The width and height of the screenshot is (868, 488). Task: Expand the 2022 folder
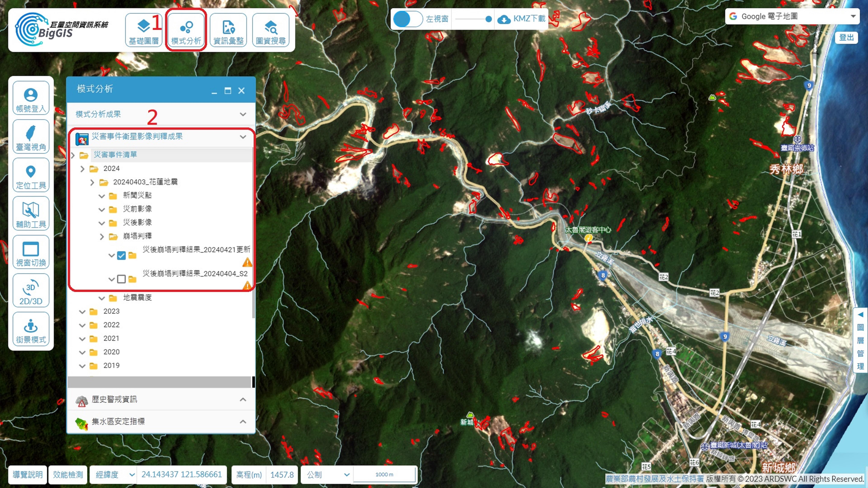pyautogui.click(x=82, y=325)
